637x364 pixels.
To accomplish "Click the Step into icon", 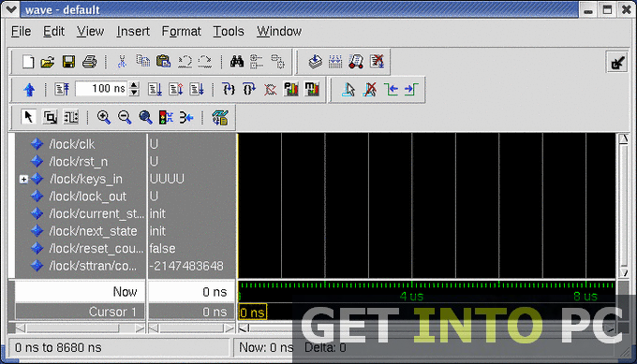I will (x=229, y=89).
